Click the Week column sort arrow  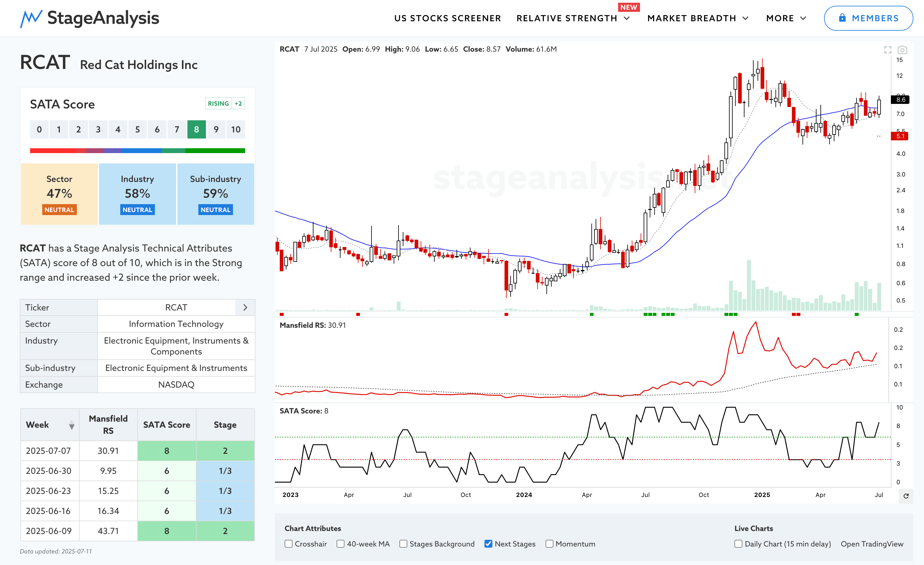click(72, 425)
